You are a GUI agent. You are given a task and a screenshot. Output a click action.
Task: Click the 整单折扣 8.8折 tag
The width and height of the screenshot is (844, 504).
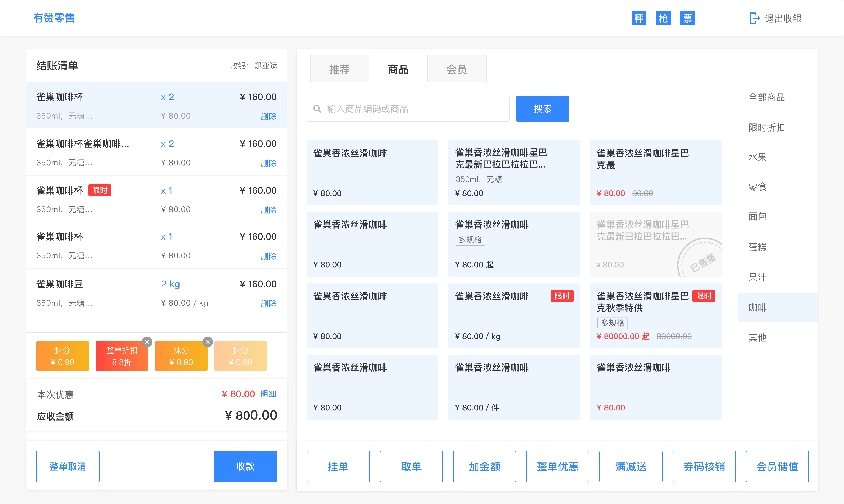coord(122,356)
